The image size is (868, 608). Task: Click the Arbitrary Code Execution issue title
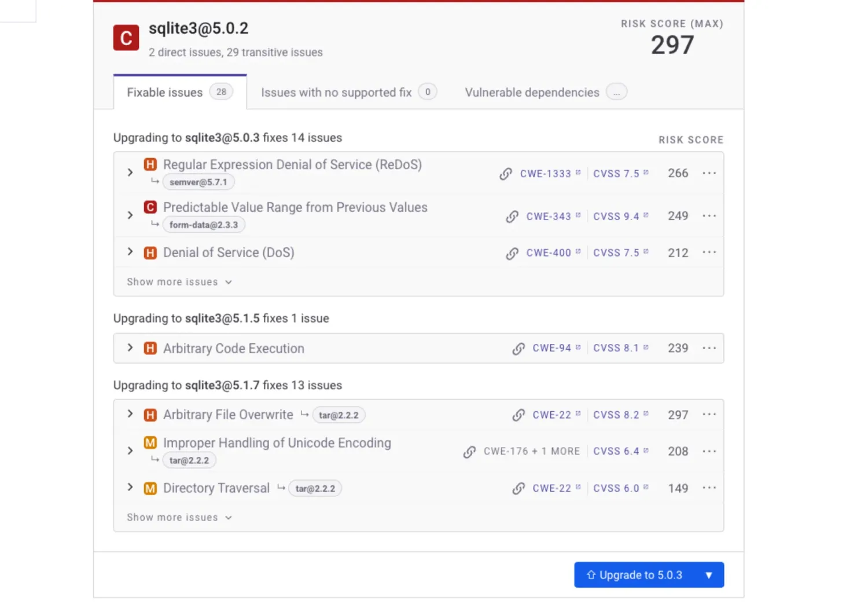tap(234, 349)
